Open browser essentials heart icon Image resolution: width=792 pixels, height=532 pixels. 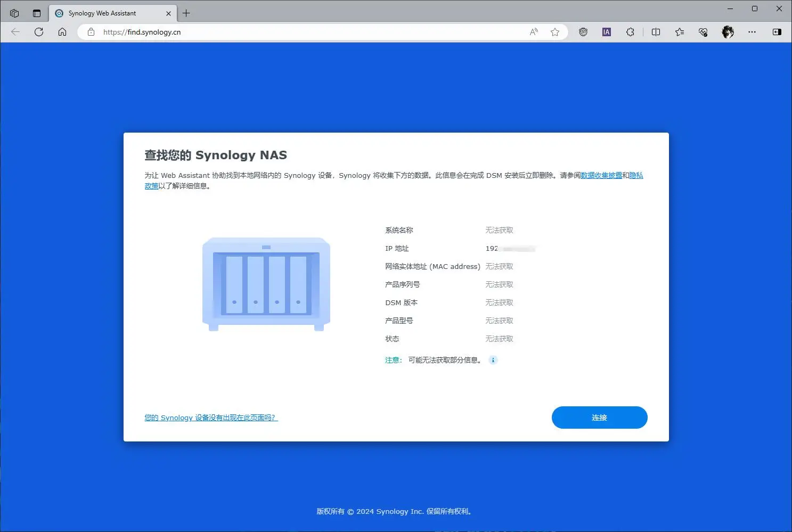(x=703, y=32)
